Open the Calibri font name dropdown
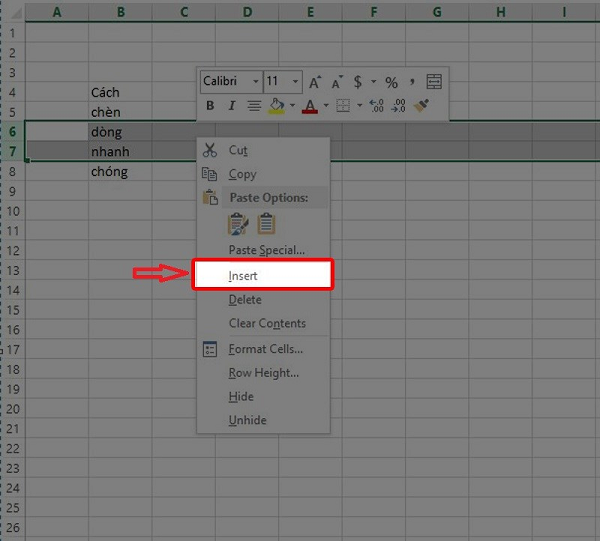The height and width of the screenshot is (541, 600). (x=256, y=82)
